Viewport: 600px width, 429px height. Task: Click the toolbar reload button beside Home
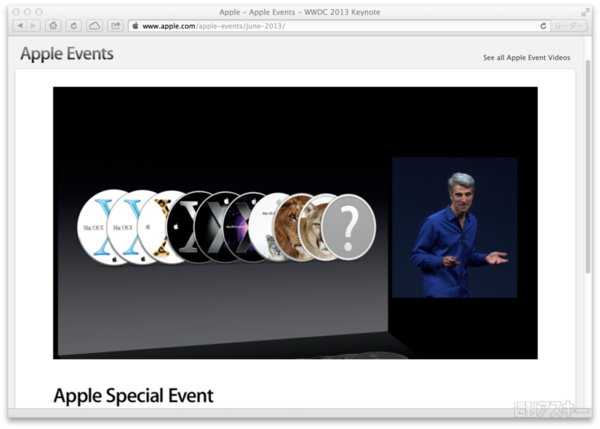(x=73, y=26)
